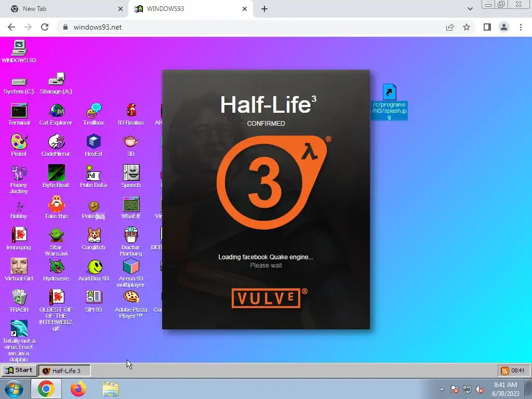Go back with the browser back arrow
532x399 pixels.
coord(11,27)
